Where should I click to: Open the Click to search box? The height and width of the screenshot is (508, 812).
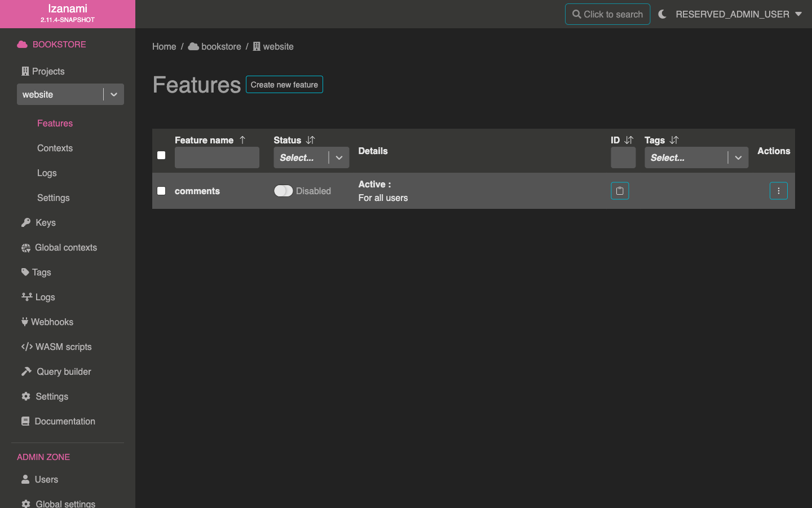point(607,14)
